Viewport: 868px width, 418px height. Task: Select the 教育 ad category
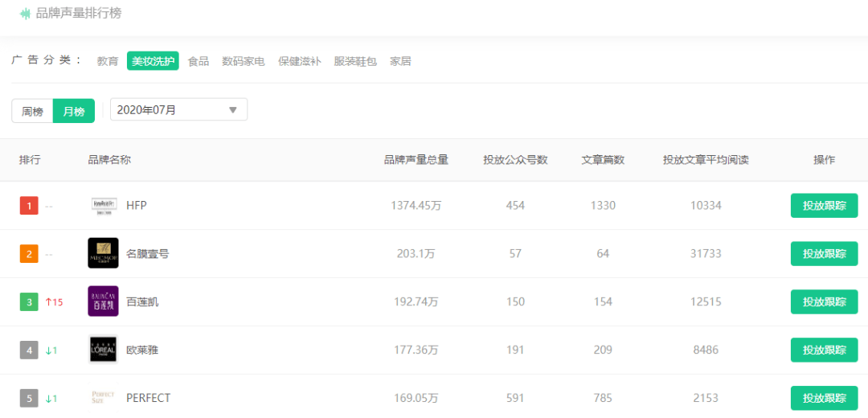pos(108,61)
